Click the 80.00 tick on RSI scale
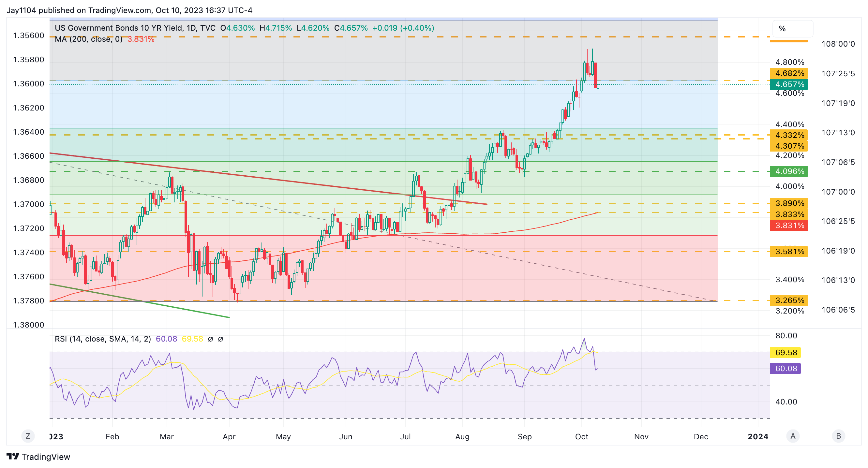The height and width of the screenshot is (468, 868). (786, 336)
